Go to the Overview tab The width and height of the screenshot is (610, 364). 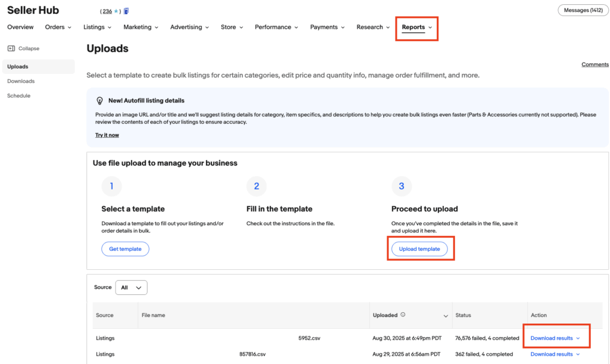tap(20, 27)
